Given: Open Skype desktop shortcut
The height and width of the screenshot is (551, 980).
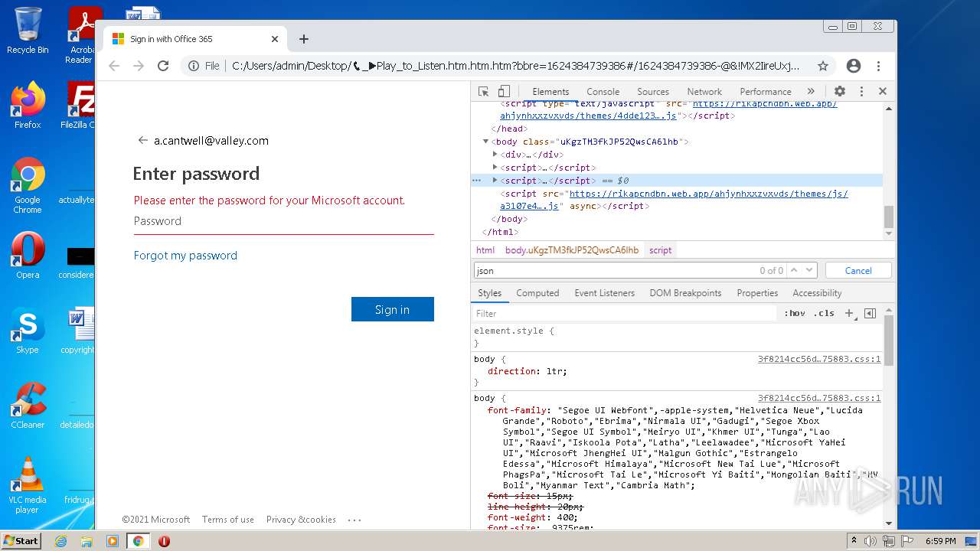Looking at the screenshot, I should [28, 331].
